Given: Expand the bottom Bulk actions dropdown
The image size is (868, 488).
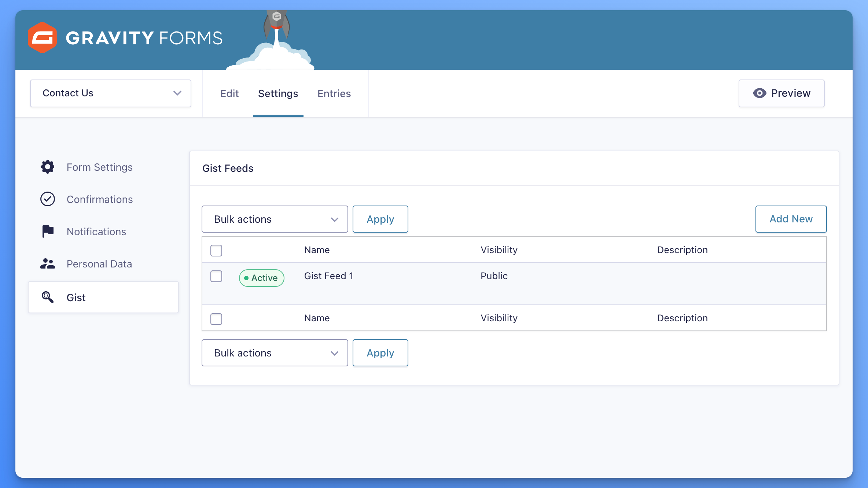Looking at the screenshot, I should (275, 353).
